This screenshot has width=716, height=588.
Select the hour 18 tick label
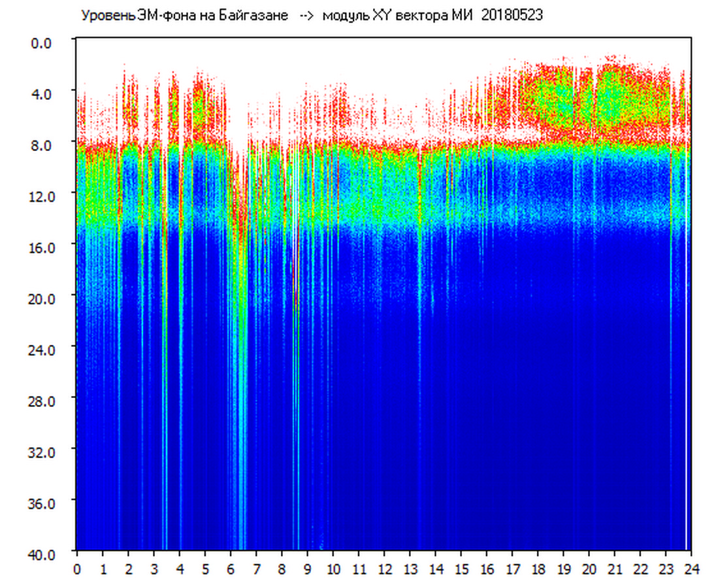538,570
